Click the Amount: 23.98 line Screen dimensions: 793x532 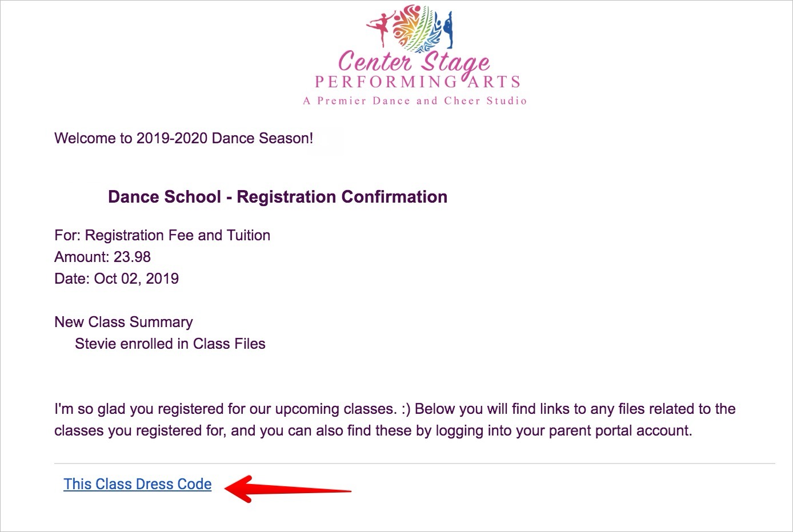point(103,257)
